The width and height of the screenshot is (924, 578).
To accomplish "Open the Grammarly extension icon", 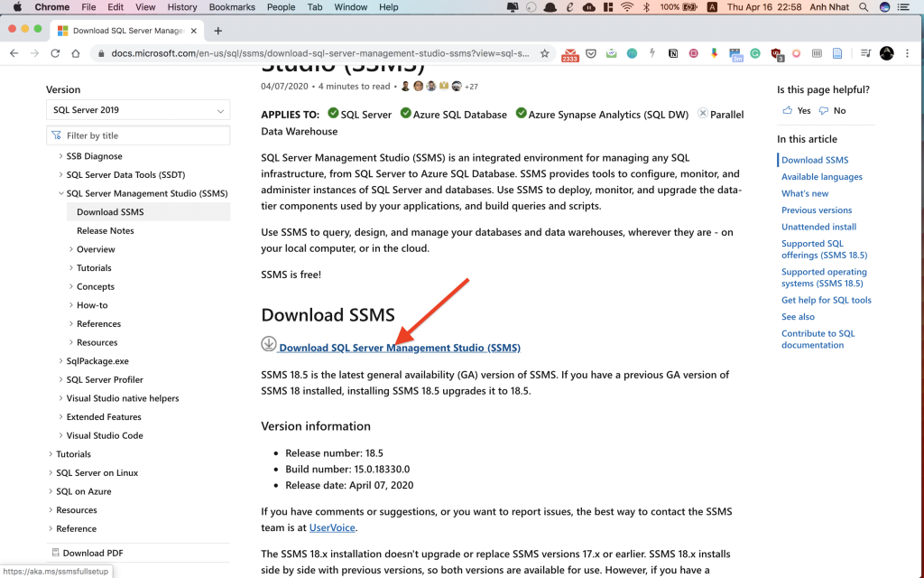I will [755, 53].
